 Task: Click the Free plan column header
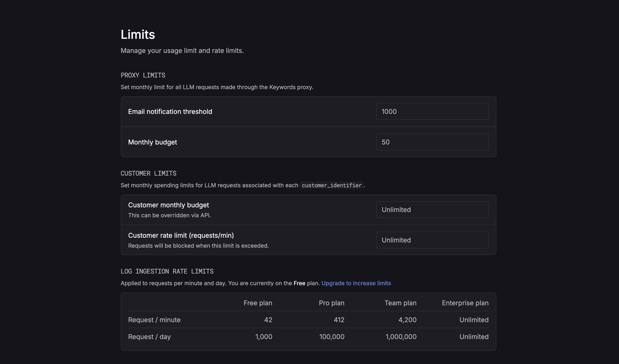click(x=258, y=303)
